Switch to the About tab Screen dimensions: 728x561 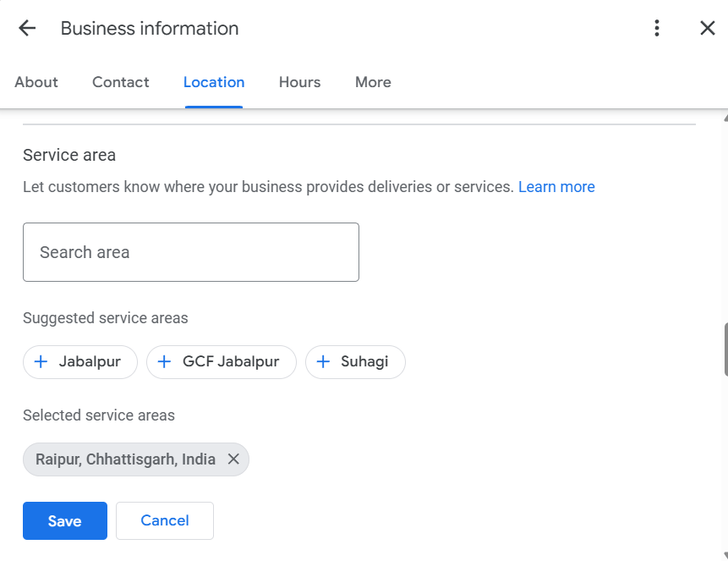pyautogui.click(x=36, y=82)
